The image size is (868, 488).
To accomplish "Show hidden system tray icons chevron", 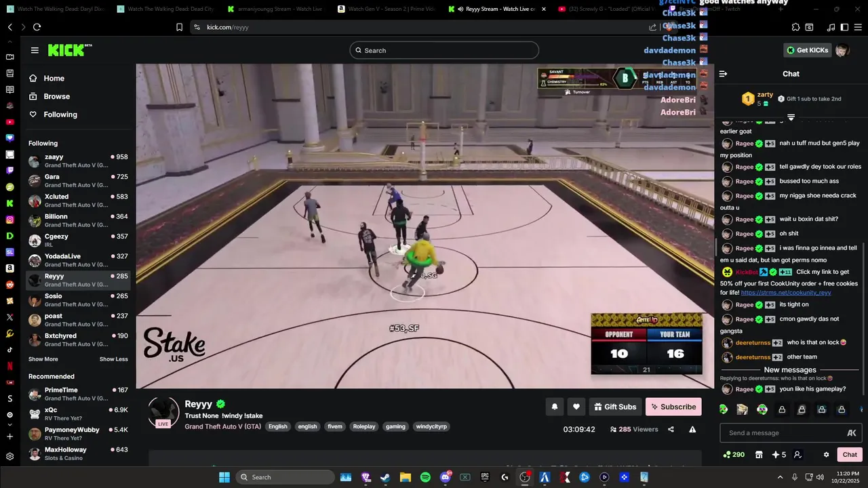I will pyautogui.click(x=780, y=477).
